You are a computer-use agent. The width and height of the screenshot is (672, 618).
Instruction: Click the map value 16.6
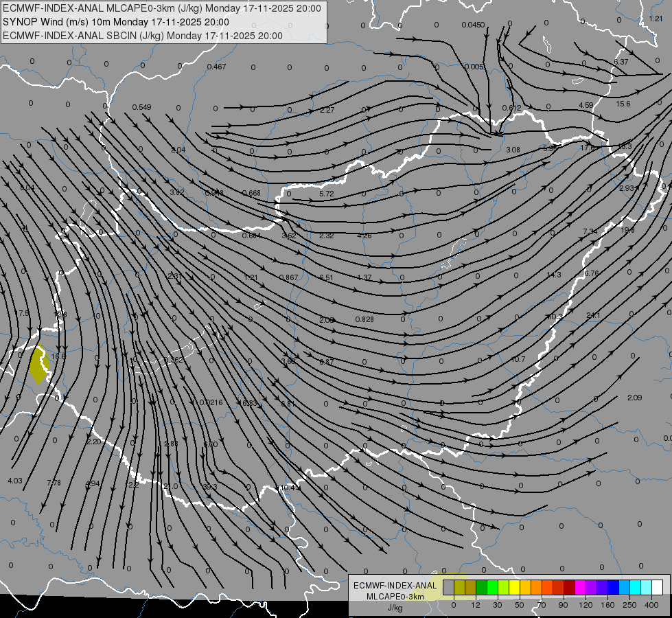point(59,357)
